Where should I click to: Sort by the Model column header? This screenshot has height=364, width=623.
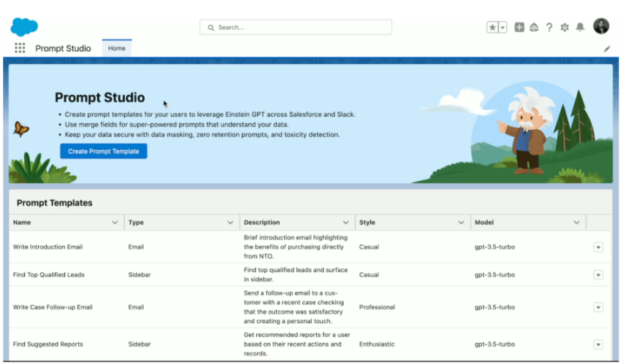[484, 222]
